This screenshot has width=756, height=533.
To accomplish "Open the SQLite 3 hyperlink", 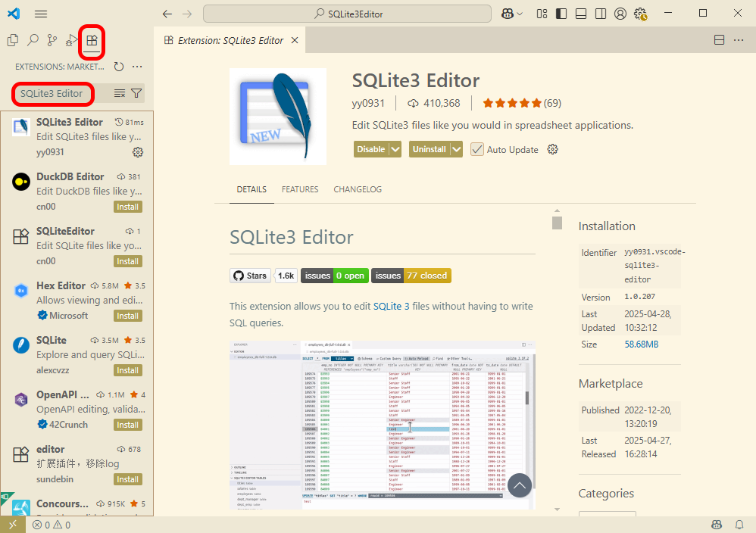I will click(x=391, y=306).
